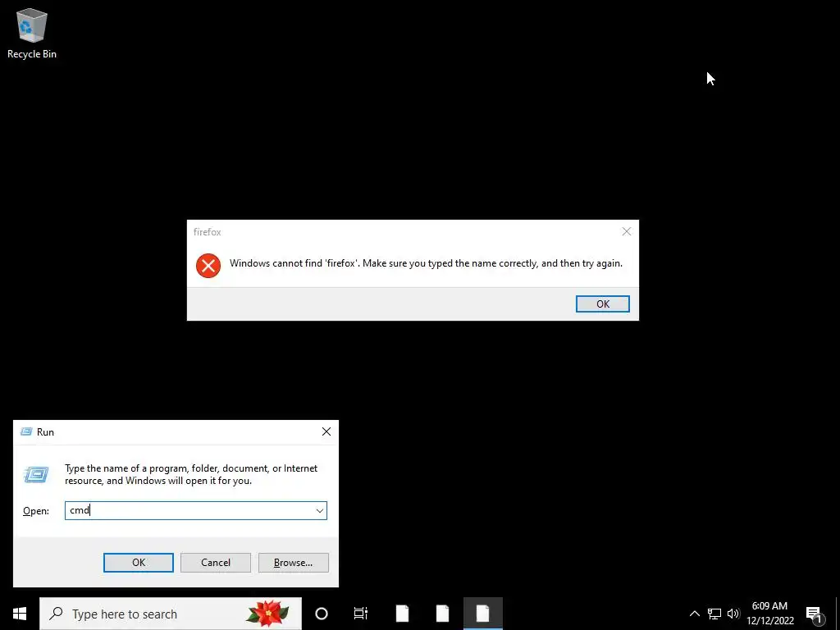840x630 pixels.
Task: Open the volume speaker tray icon
Action: [733, 614]
